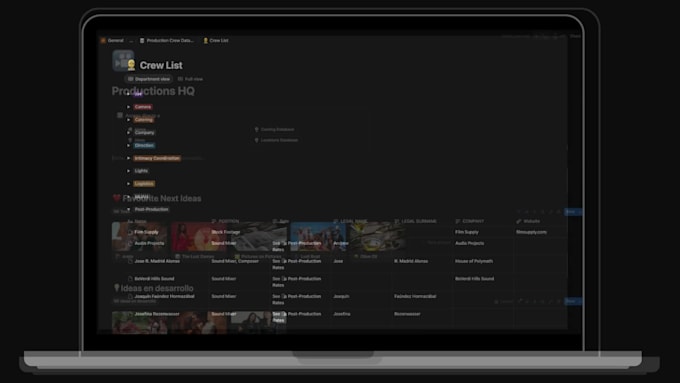
Task: Open the red-toned gallery thumbnail
Action: coord(199,237)
